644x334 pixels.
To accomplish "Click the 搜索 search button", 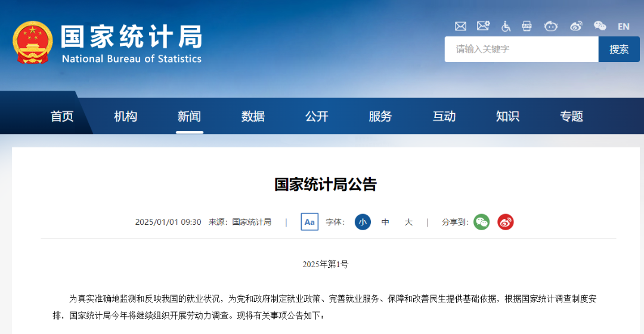I will click(x=618, y=50).
